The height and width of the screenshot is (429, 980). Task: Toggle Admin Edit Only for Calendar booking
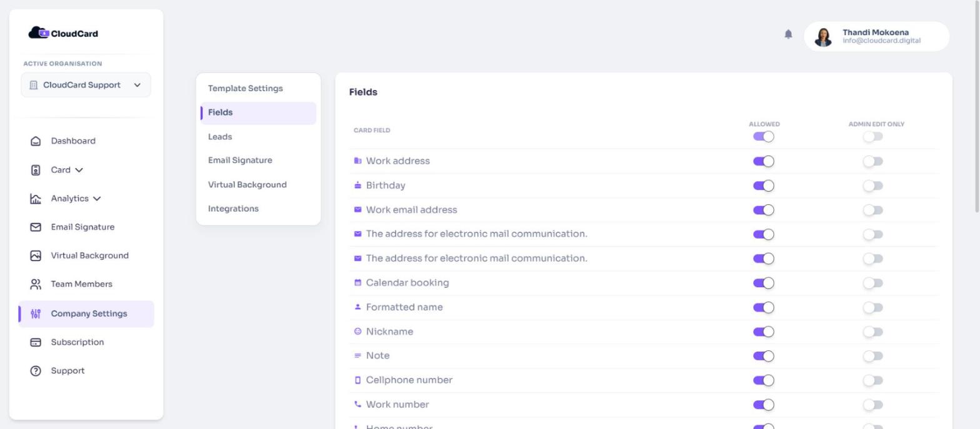873,283
